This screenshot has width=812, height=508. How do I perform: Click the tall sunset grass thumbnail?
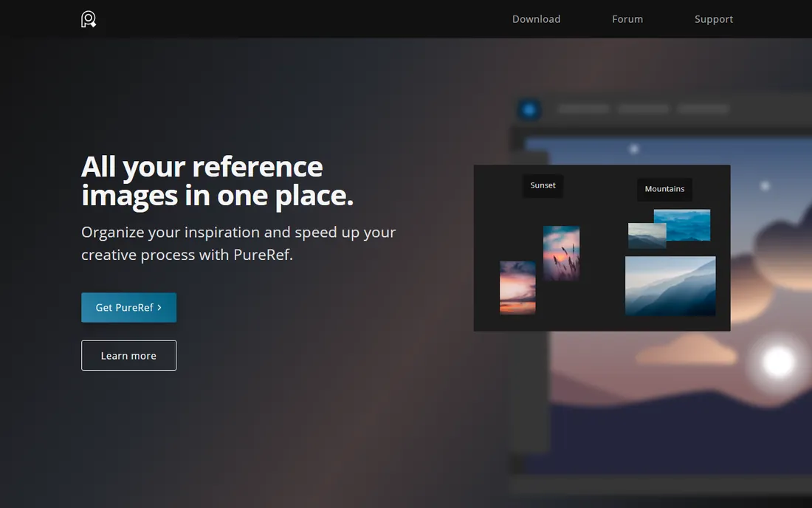(x=561, y=253)
